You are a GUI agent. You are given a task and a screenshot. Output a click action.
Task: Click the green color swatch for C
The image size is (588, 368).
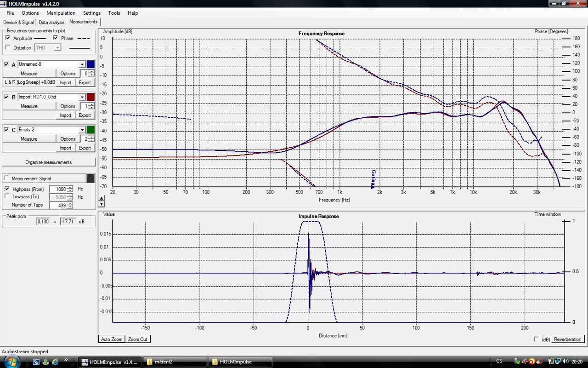[90, 130]
